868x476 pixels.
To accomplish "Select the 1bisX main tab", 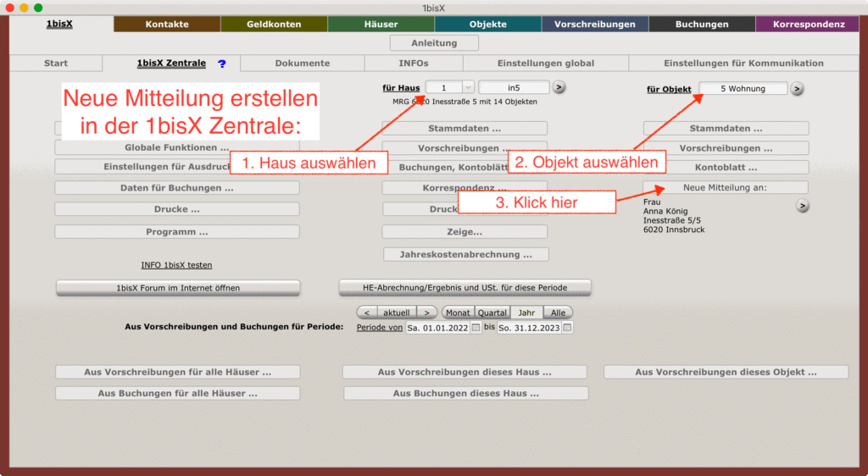I will 59,24.
